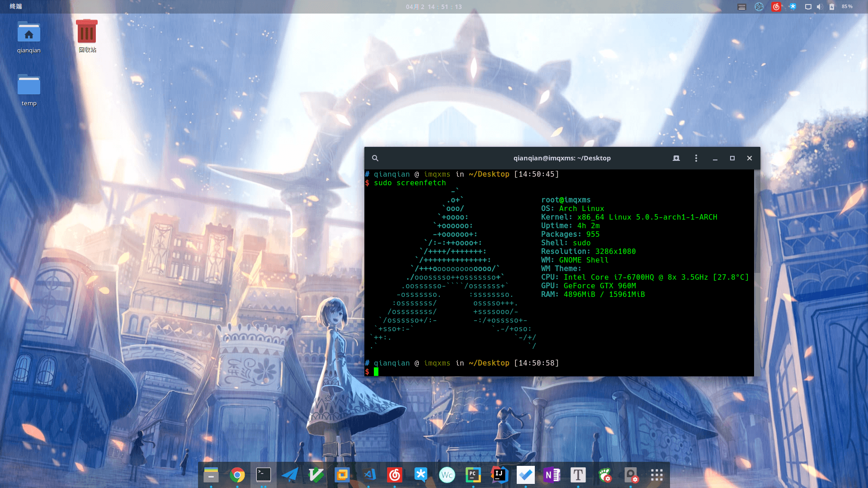This screenshot has height=488, width=868.
Task: Open the 终端 app menu in top bar
Action: 16,6
